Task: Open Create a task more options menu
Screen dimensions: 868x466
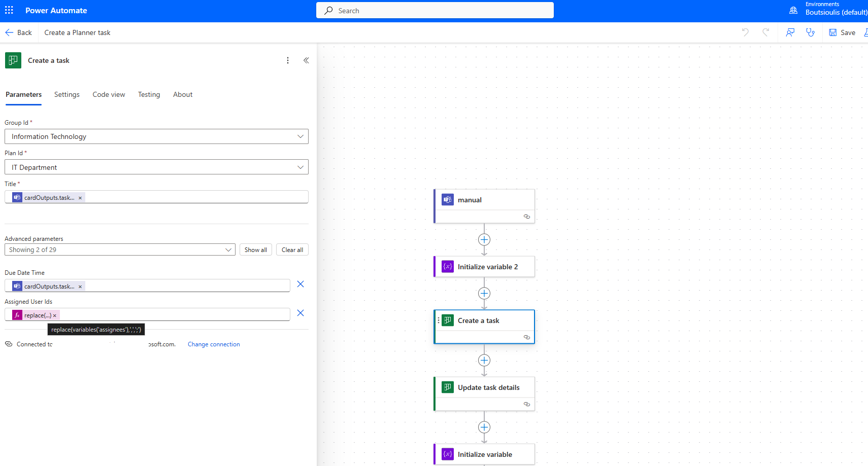Action: pos(288,60)
